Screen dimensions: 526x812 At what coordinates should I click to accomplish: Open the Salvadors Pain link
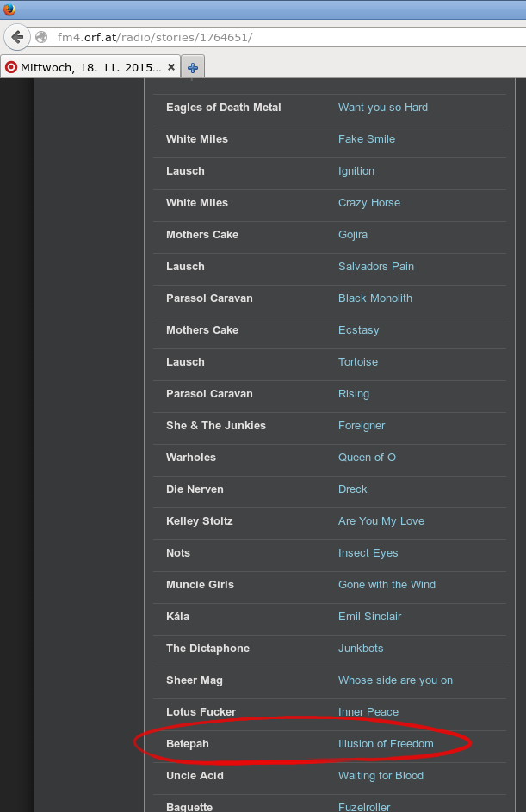pyautogui.click(x=375, y=266)
